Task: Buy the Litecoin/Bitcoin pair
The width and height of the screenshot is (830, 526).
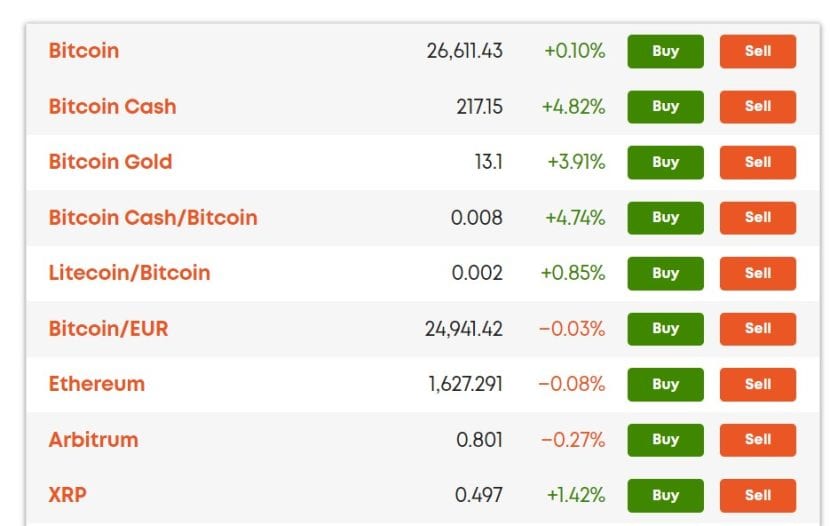Action: [x=665, y=274]
